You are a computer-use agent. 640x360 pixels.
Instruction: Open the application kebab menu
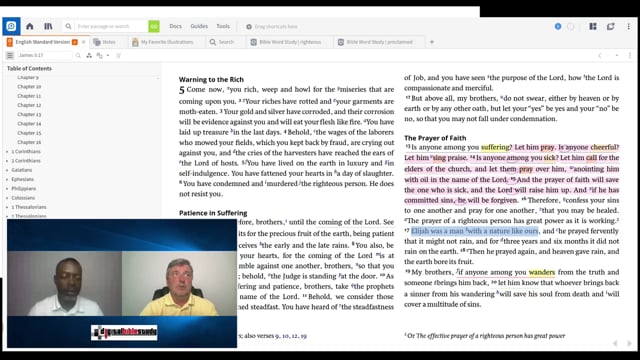point(629,27)
